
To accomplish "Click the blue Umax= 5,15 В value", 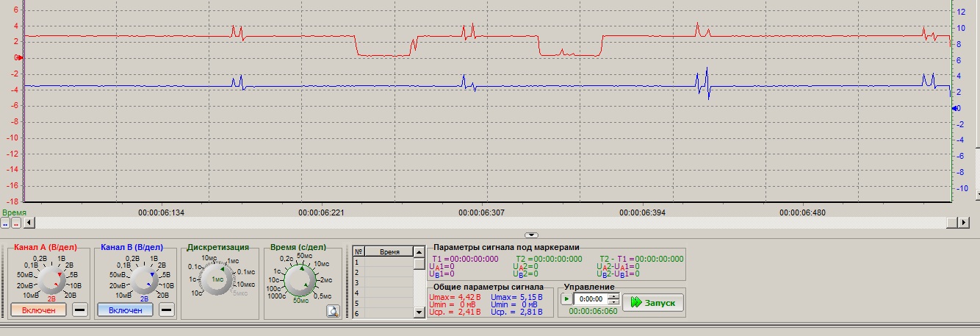I will tap(516, 296).
